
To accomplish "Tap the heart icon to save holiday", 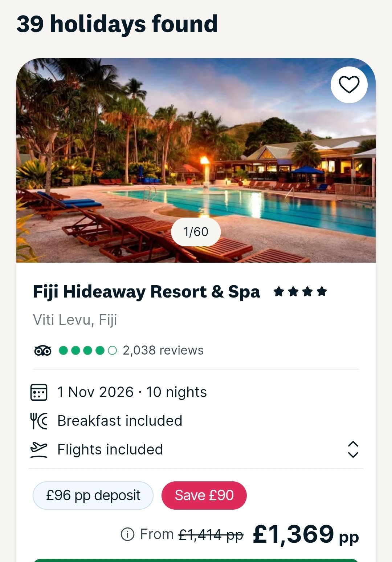I will pyautogui.click(x=349, y=85).
